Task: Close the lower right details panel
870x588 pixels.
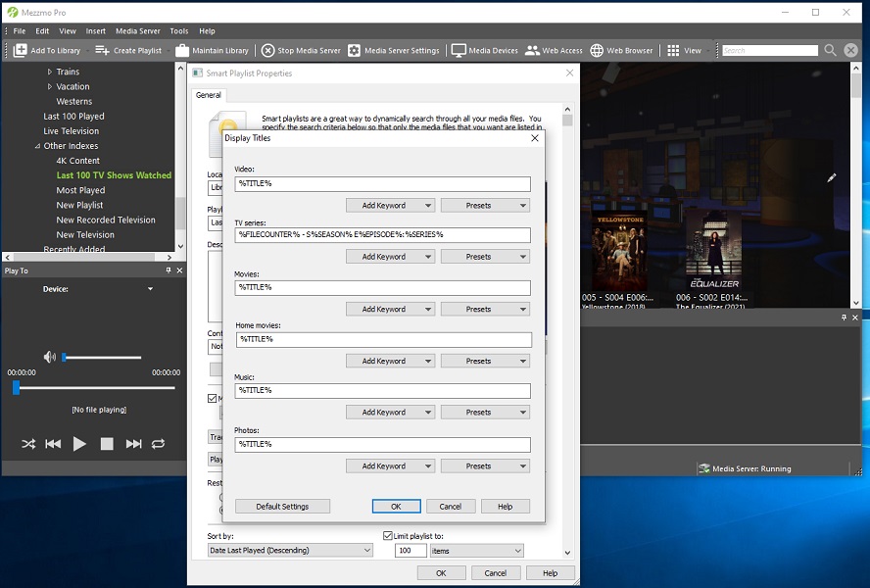Action: point(855,318)
